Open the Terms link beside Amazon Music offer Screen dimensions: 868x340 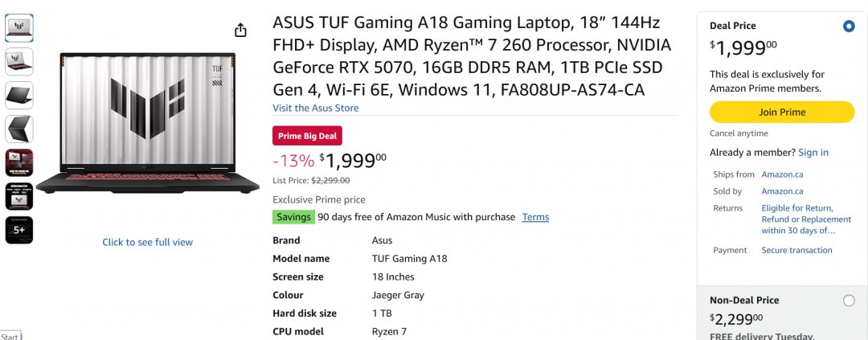tap(535, 217)
